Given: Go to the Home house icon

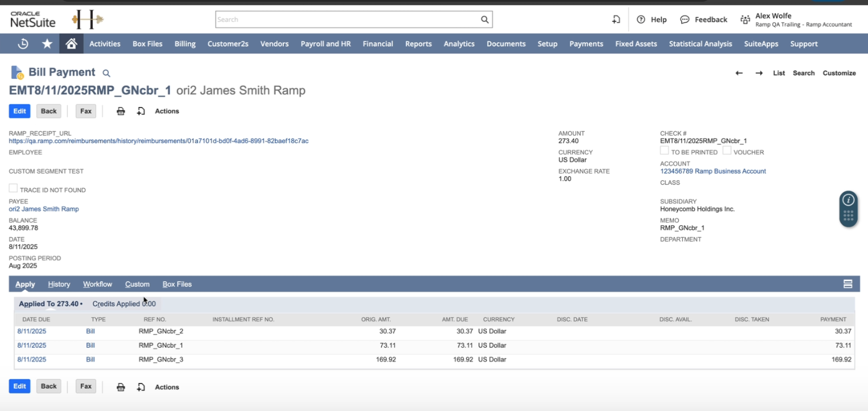Looking at the screenshot, I should click(x=71, y=44).
